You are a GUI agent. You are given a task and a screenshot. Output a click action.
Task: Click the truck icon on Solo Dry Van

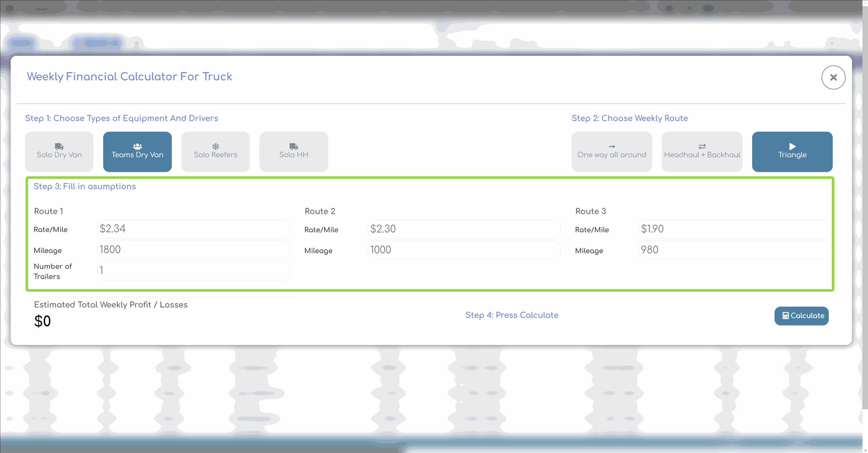pyautogui.click(x=59, y=146)
